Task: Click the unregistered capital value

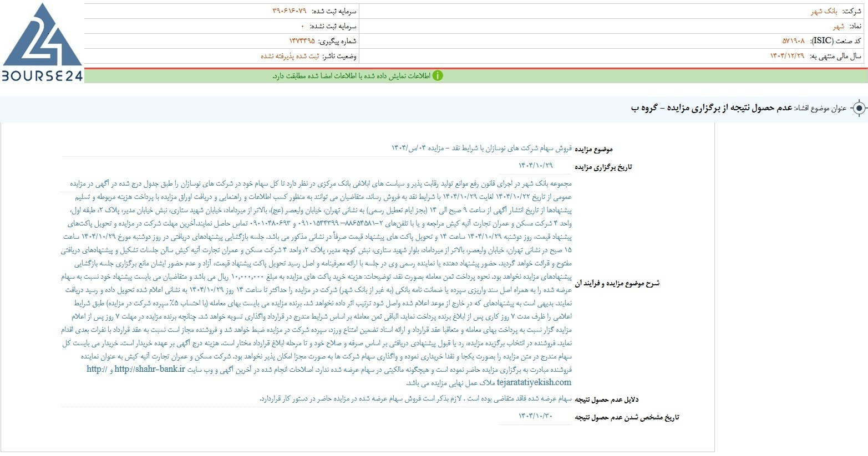Action: pos(302,26)
